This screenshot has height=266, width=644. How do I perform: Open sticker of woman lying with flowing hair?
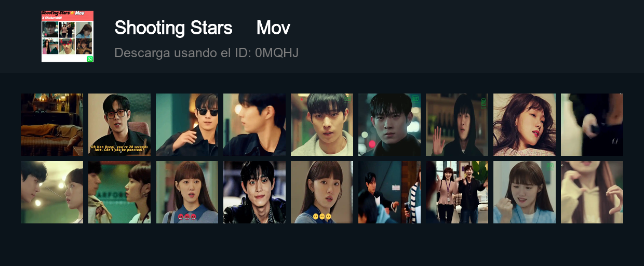pos(525,125)
